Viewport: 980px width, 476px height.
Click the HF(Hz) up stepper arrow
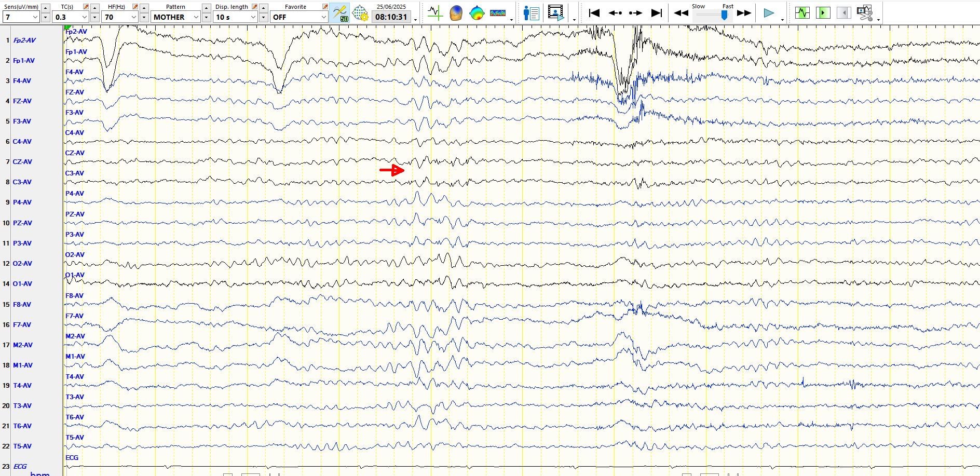(x=144, y=8)
